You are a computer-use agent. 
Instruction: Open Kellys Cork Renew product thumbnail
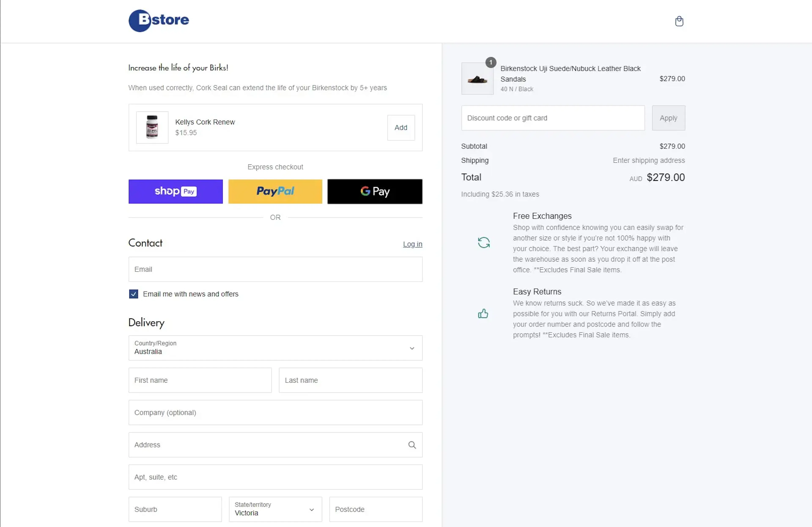[x=152, y=127]
